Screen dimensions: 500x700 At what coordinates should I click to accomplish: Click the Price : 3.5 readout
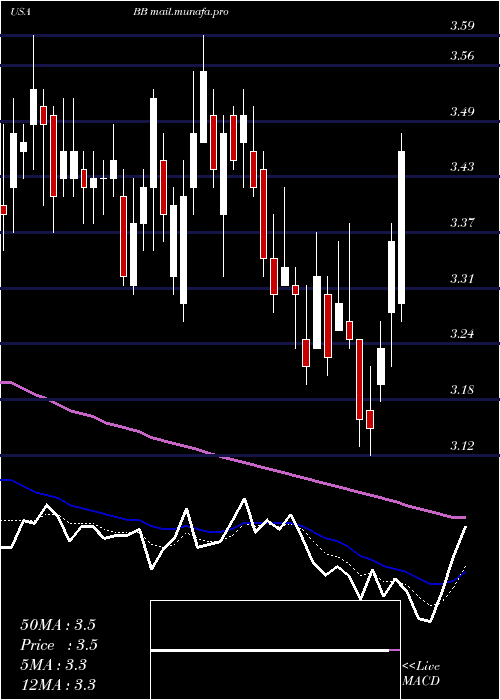(x=59, y=645)
